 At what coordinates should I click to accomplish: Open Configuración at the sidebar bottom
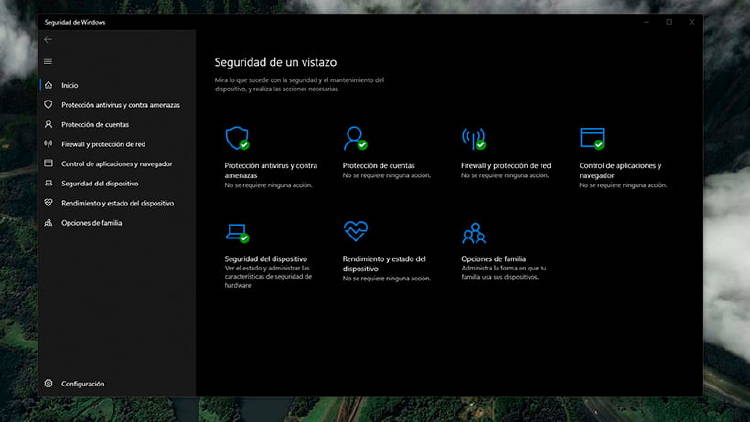pos(82,383)
